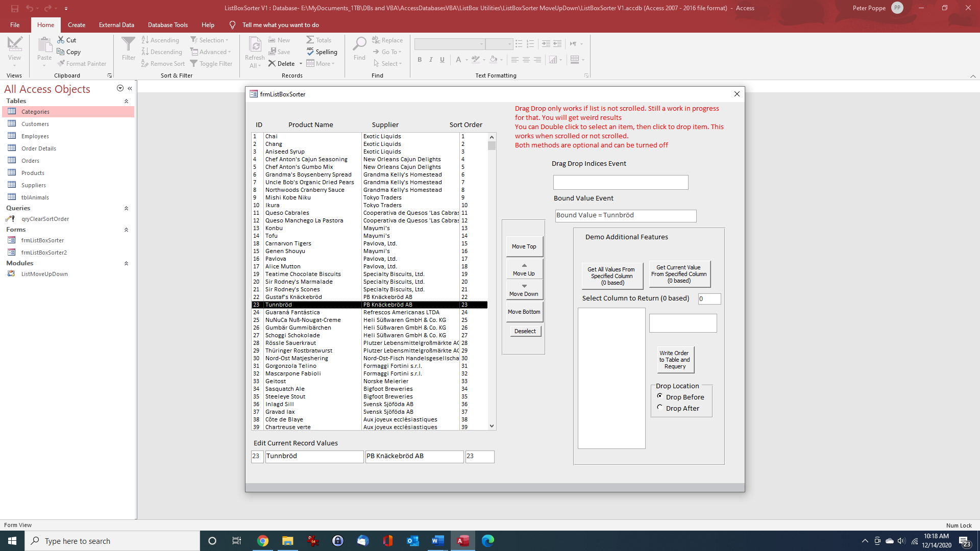Image resolution: width=980 pixels, height=551 pixels.
Task: Click the Move Down button
Action: tap(524, 290)
